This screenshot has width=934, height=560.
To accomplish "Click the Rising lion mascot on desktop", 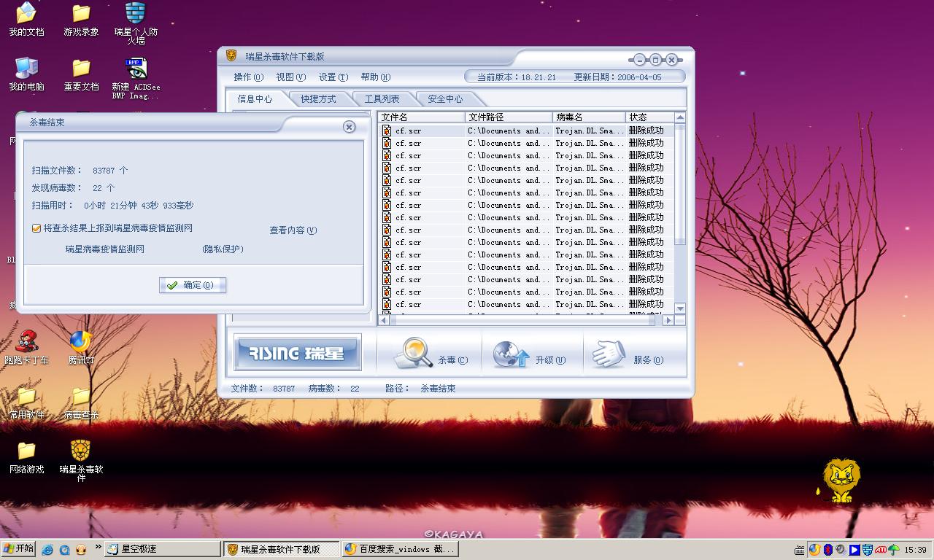I will pos(841,481).
